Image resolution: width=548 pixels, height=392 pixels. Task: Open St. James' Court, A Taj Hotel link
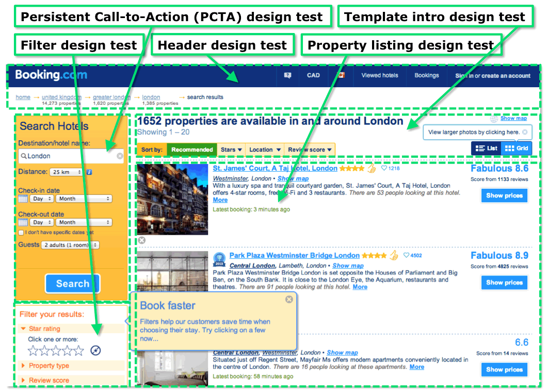click(x=275, y=168)
